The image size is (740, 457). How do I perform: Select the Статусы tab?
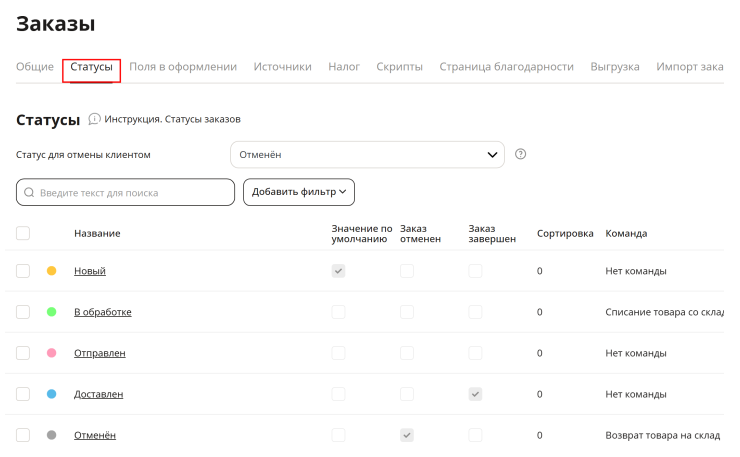tap(92, 67)
